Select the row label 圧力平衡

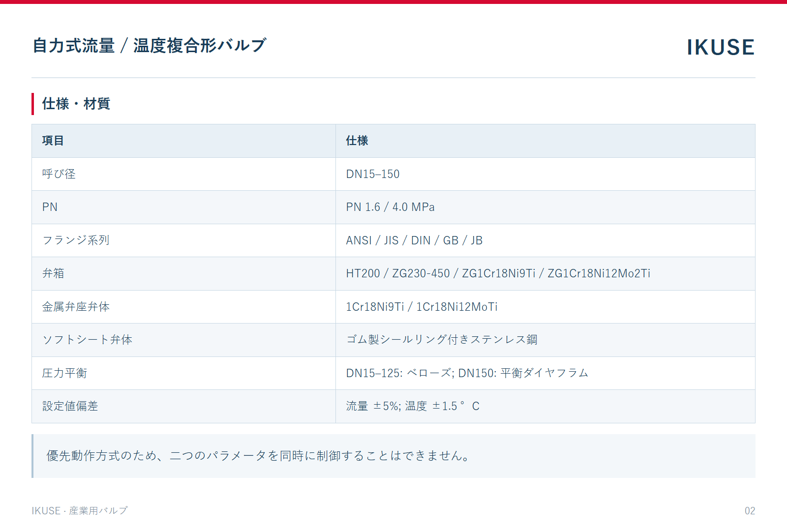[65, 373]
